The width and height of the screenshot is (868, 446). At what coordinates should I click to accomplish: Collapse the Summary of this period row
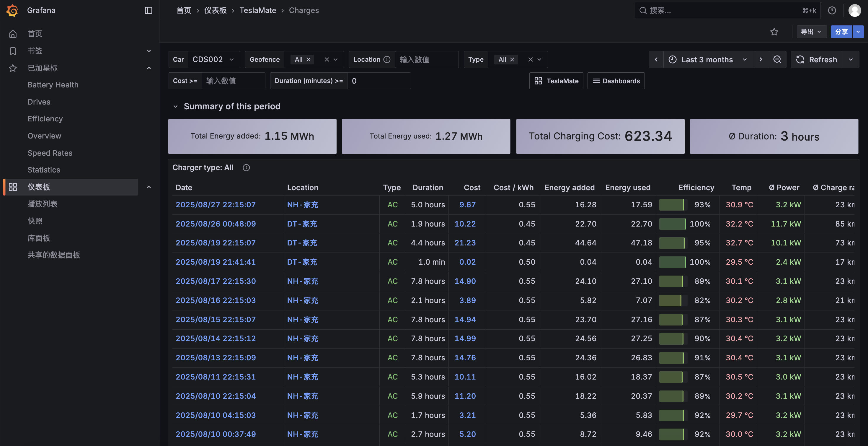pos(175,107)
